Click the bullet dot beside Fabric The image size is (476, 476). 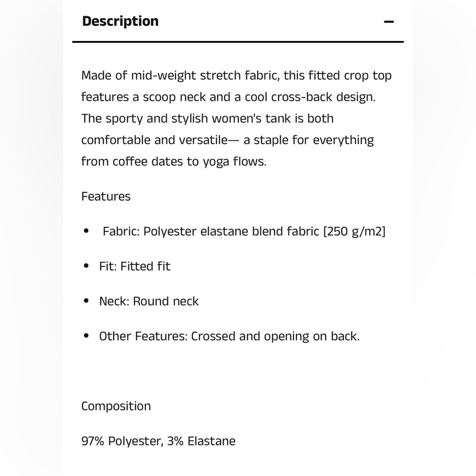[x=86, y=231]
